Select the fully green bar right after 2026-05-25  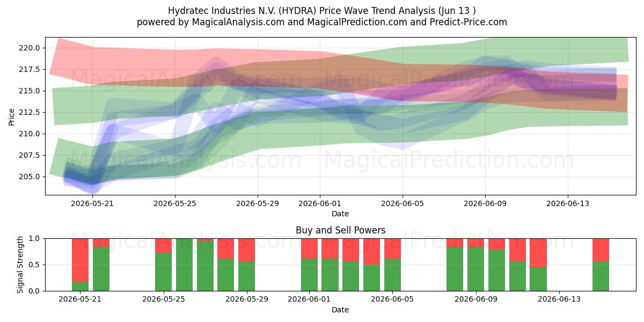click(184, 265)
